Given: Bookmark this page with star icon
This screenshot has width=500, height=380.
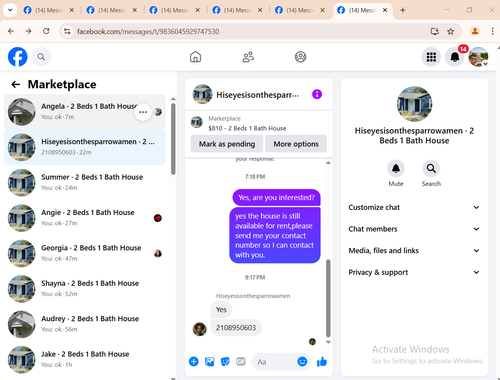Looking at the screenshot, I should pyautogui.click(x=451, y=31).
